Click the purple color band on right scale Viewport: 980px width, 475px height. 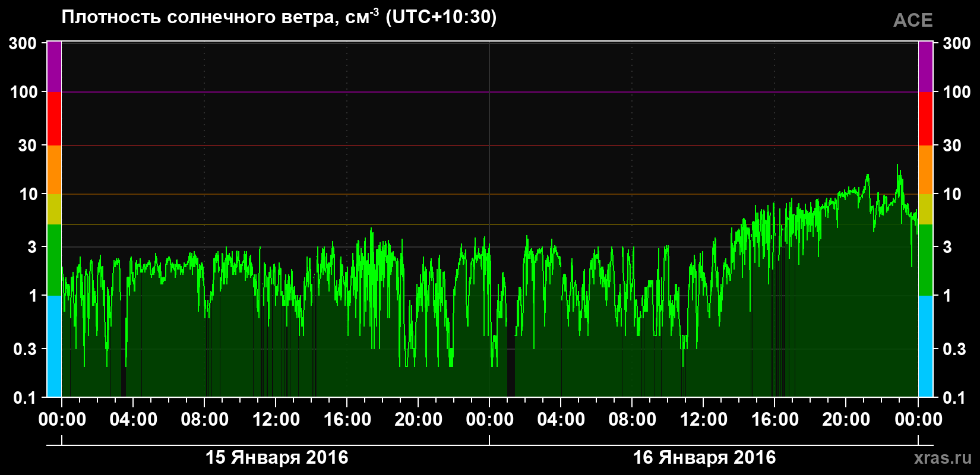point(925,66)
